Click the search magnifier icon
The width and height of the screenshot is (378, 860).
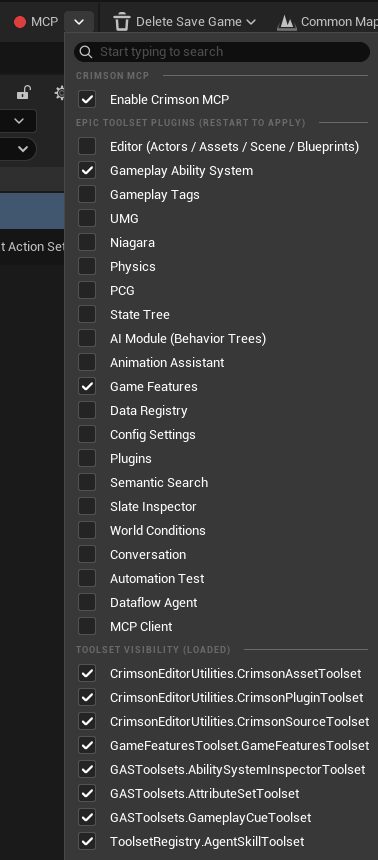tap(86, 52)
